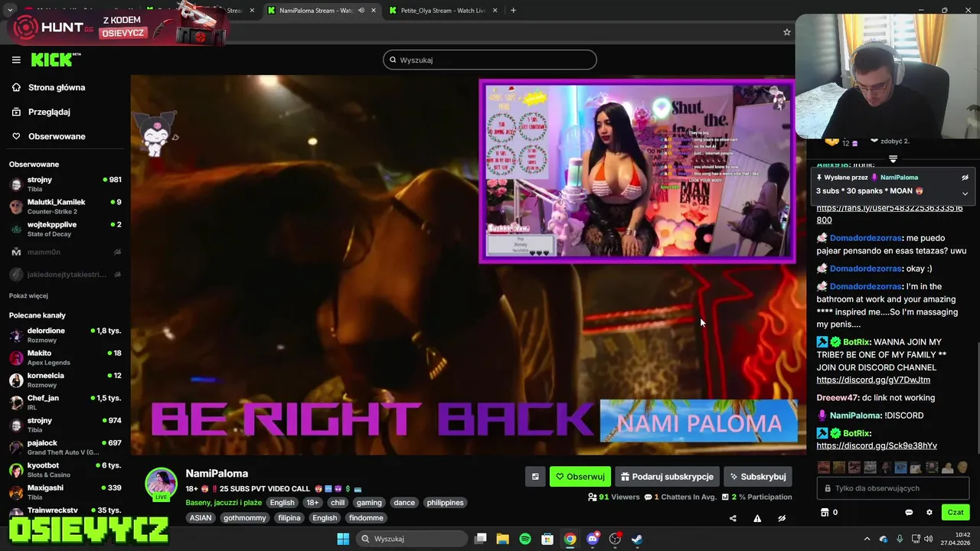The image size is (980, 551).
Task: Open Makito Apex Legends channel
Action: tap(65, 357)
